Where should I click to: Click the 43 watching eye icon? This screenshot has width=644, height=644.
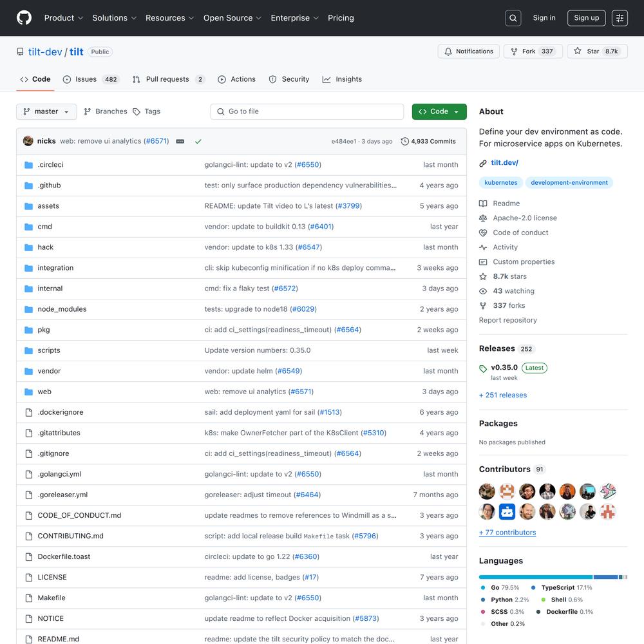point(483,291)
